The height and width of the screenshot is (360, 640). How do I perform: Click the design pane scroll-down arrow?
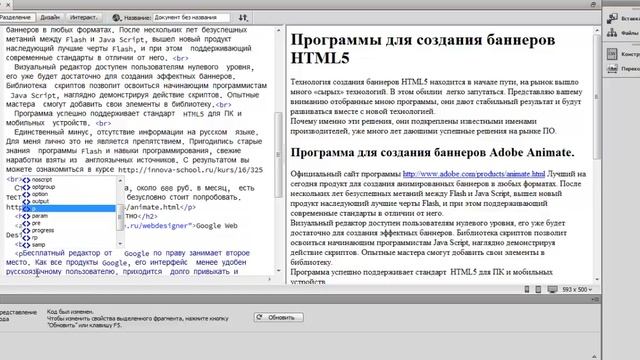pyautogui.click(x=597, y=280)
